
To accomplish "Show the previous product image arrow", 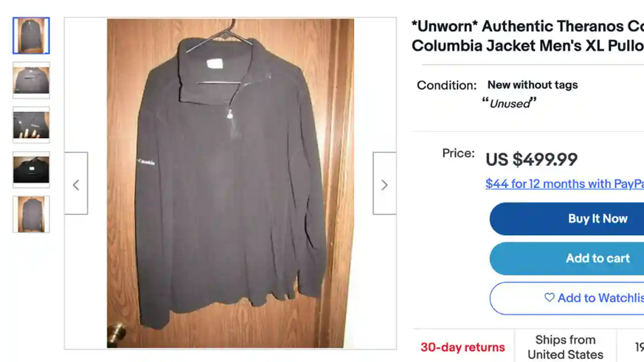I will (x=76, y=183).
